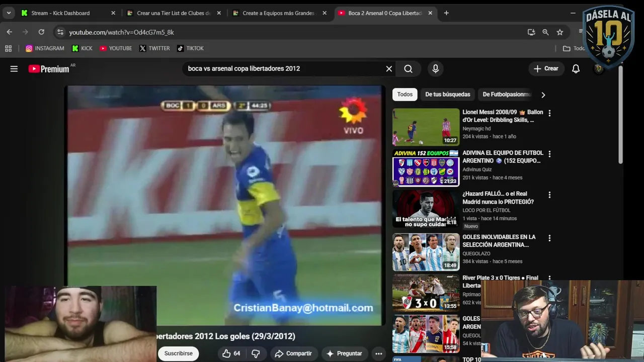Open the KICK bookmark
Image resolution: width=644 pixels, height=362 pixels.
(x=82, y=48)
